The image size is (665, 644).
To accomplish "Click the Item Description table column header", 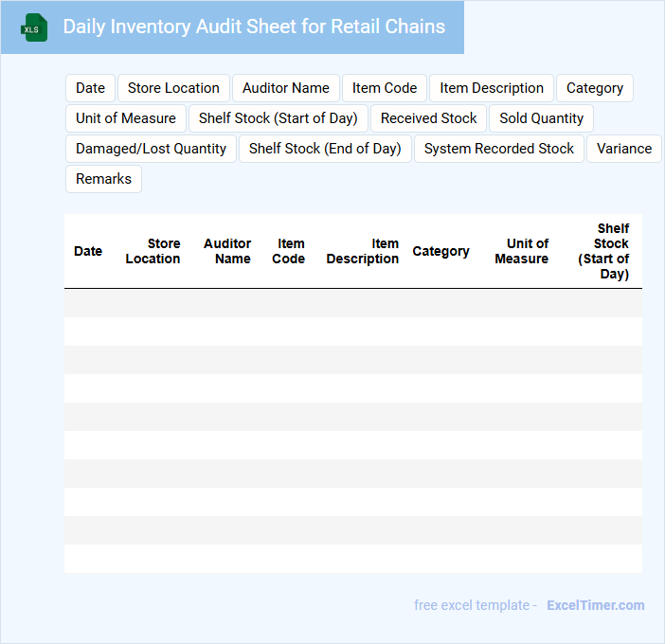I will pos(363,251).
